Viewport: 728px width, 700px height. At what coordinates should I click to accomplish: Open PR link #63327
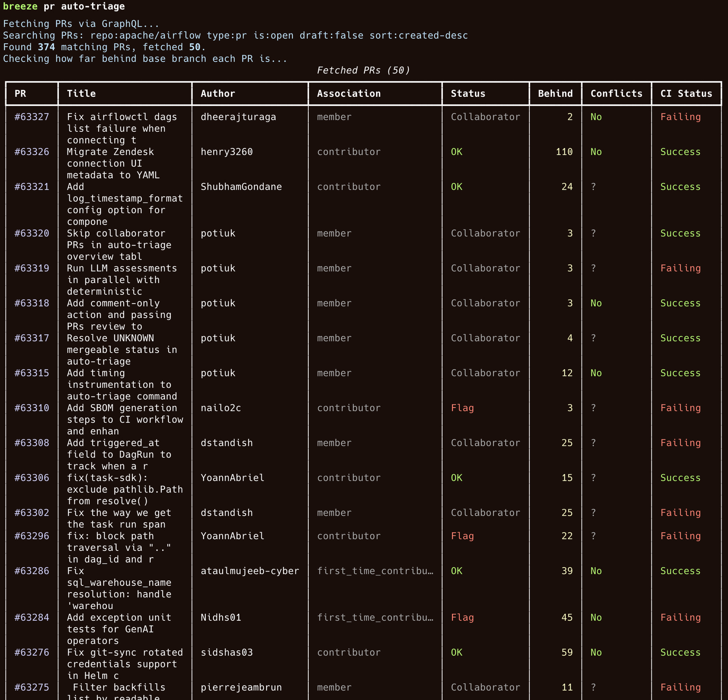click(x=32, y=117)
